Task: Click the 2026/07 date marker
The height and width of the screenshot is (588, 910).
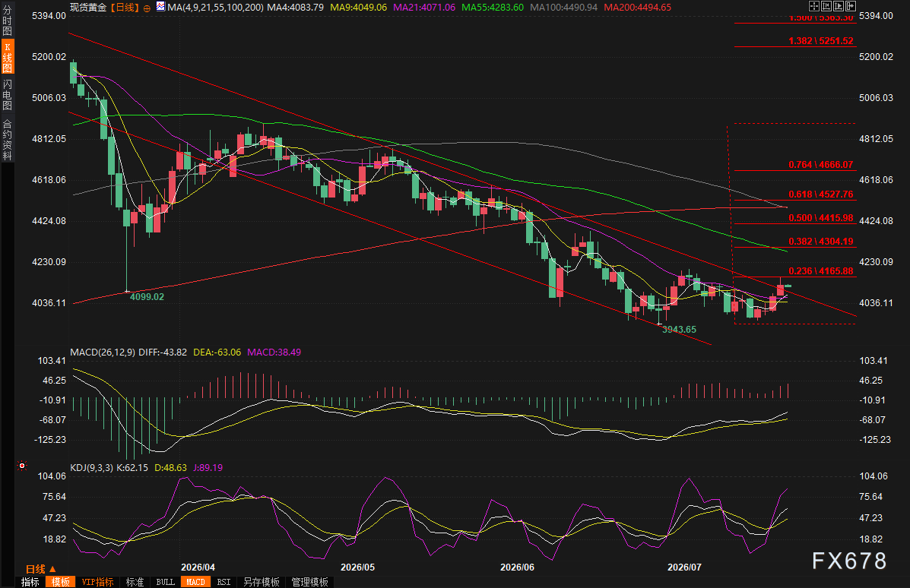Action: [x=684, y=567]
